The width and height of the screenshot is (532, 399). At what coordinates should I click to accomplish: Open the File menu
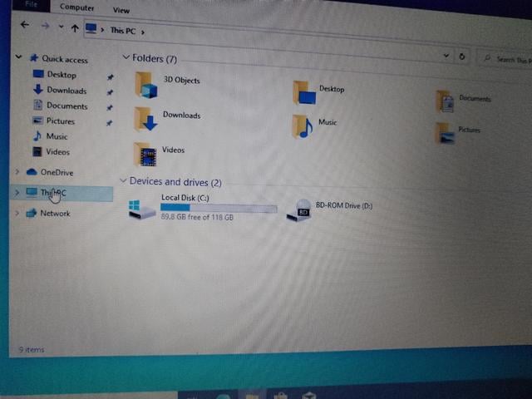(32, 4)
